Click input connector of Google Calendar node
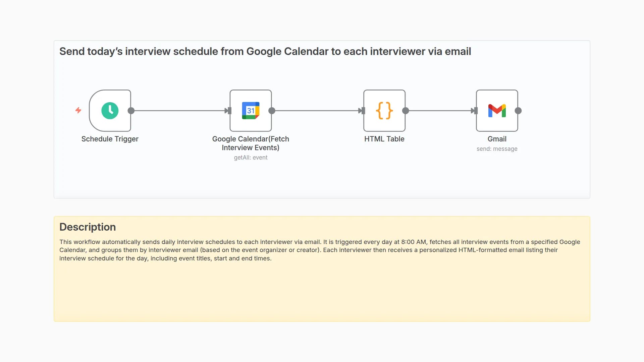 [229, 111]
